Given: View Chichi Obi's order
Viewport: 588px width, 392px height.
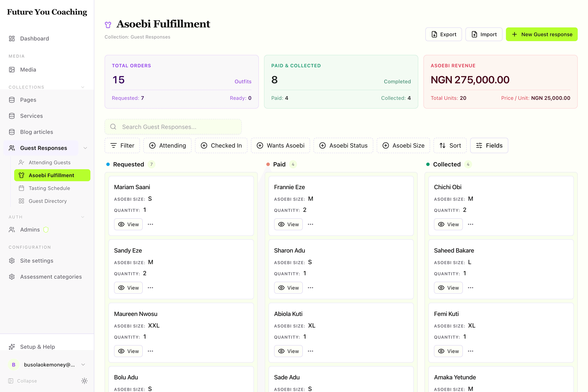Looking at the screenshot, I should (448, 224).
